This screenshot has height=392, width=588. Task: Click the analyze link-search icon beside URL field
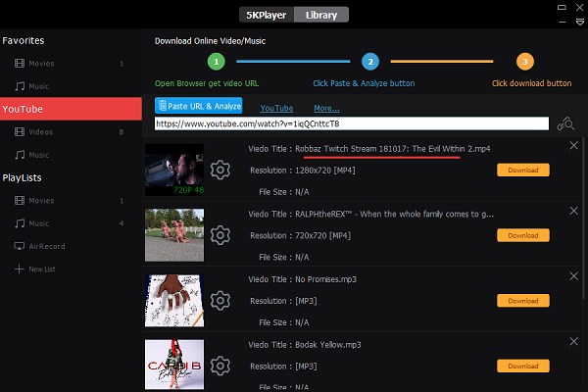(565, 123)
